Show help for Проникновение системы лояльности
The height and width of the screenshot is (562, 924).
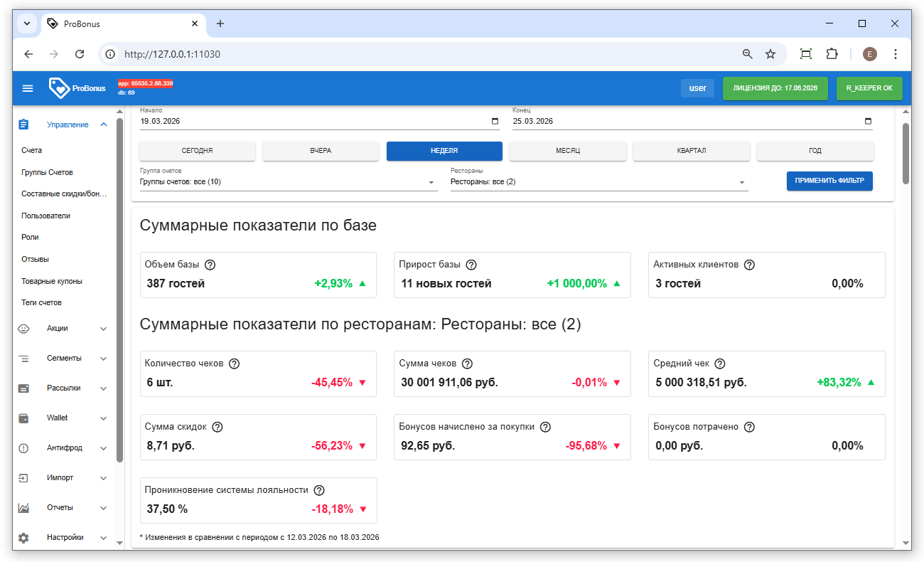click(x=319, y=490)
